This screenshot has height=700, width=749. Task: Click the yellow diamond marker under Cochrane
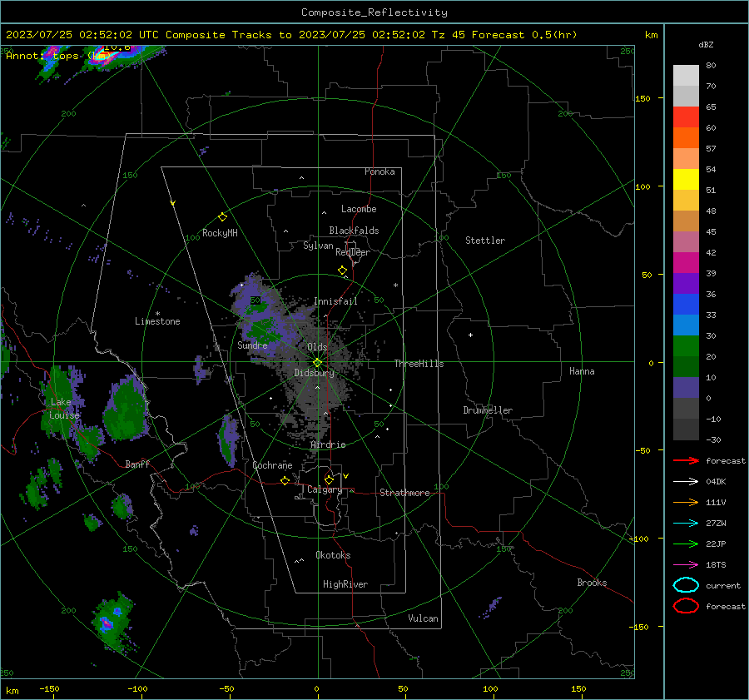(285, 480)
